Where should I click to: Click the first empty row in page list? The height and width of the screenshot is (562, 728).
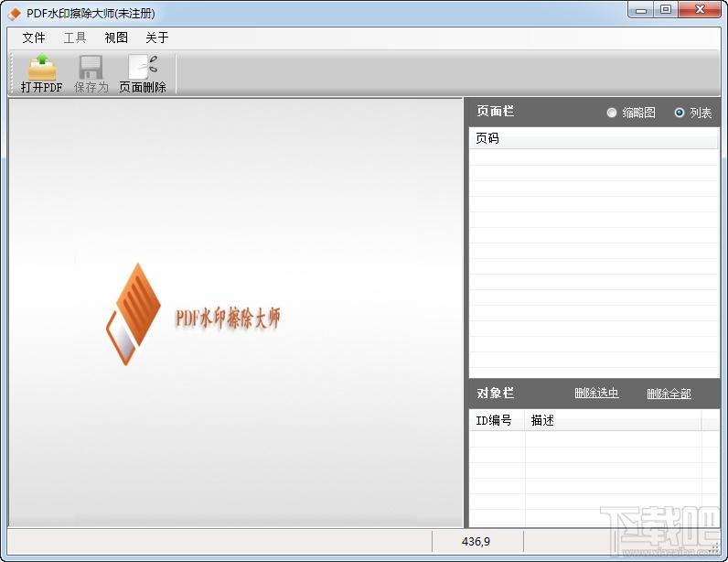coord(594,157)
